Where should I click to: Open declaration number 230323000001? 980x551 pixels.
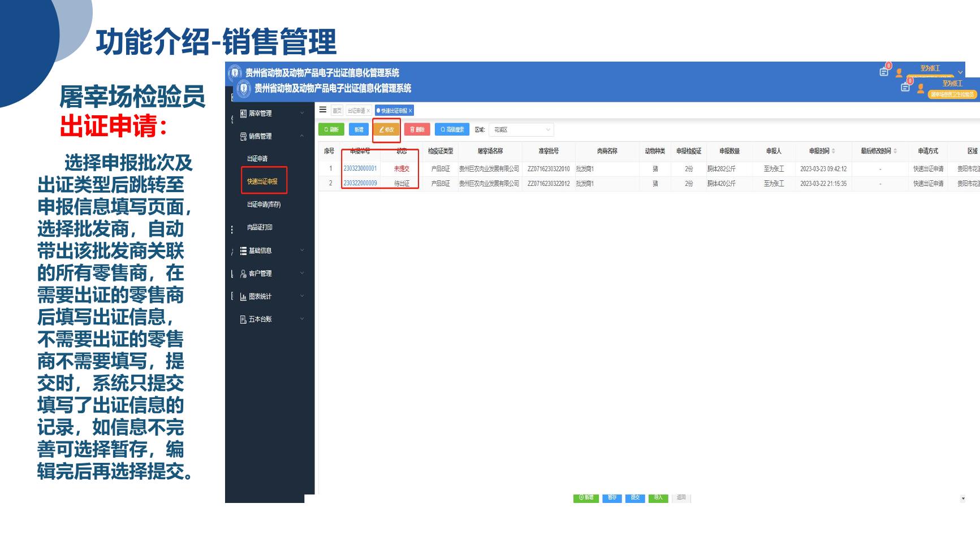pos(360,168)
